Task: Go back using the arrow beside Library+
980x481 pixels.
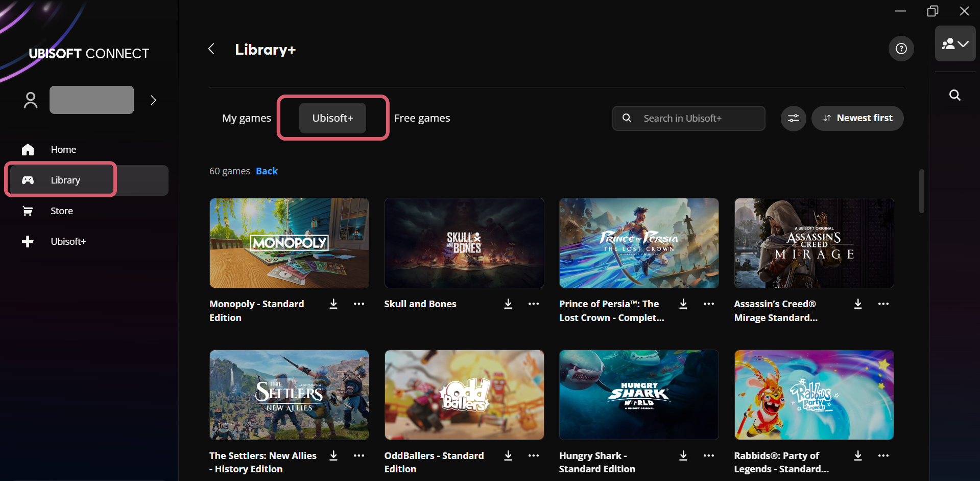Action: point(211,49)
